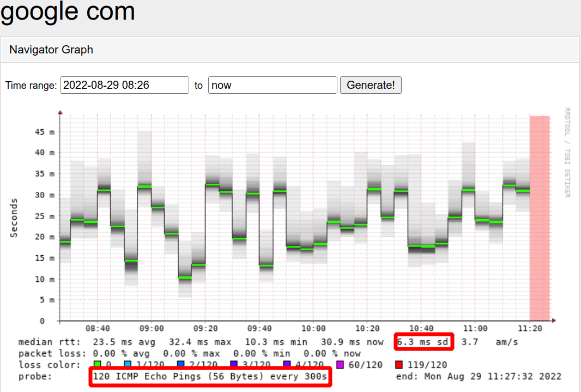Screen dimensions: 581x392
Task: Click the 'probe:' legend label
Action: (35, 376)
